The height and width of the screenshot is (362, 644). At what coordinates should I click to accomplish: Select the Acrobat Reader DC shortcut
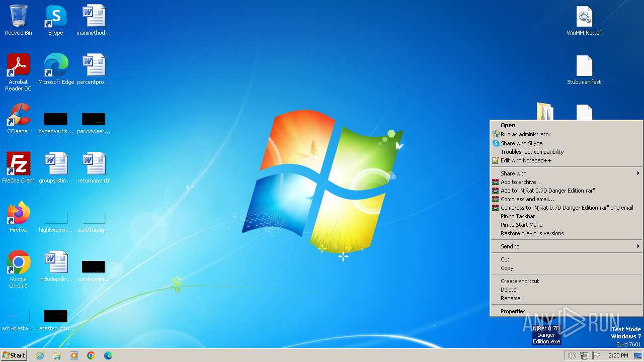[x=18, y=73]
